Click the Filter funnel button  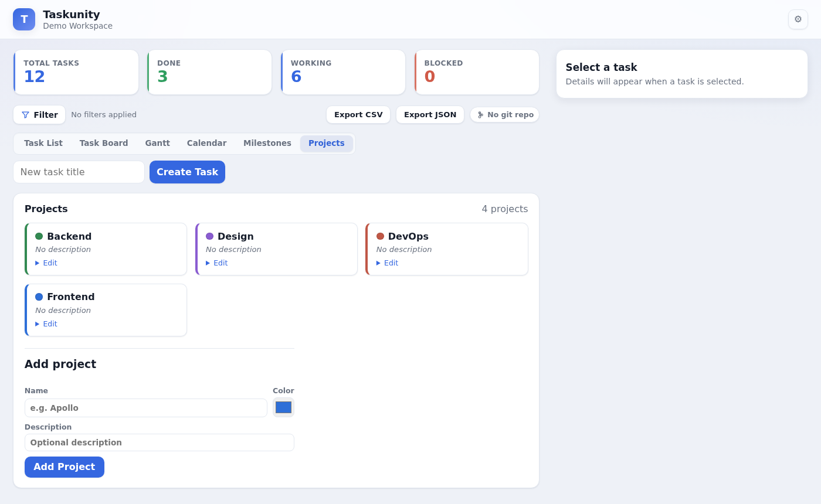[39, 115]
